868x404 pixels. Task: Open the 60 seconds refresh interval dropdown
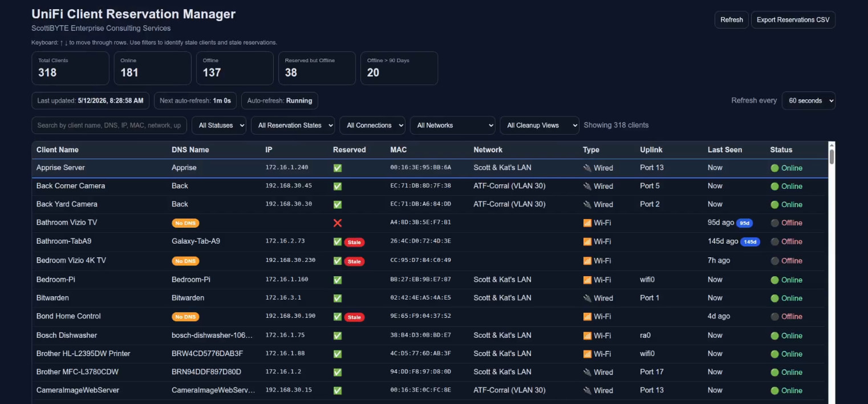(x=808, y=100)
